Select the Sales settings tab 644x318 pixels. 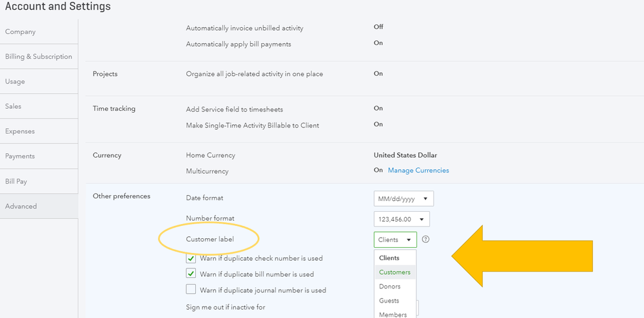click(14, 106)
